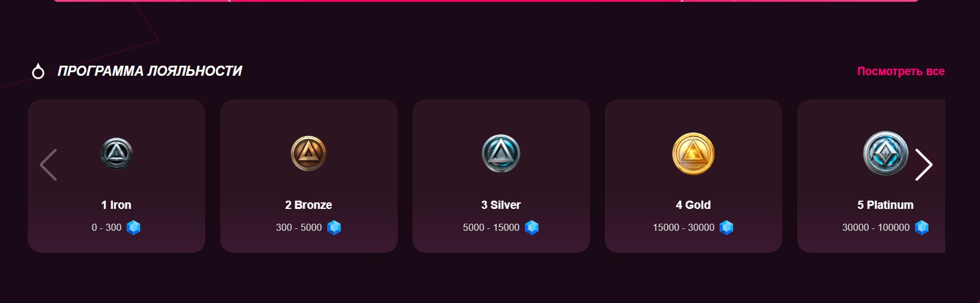Screen dimensions: 980x303
Task: Open the "Посмотреть все" link
Action: click(901, 72)
